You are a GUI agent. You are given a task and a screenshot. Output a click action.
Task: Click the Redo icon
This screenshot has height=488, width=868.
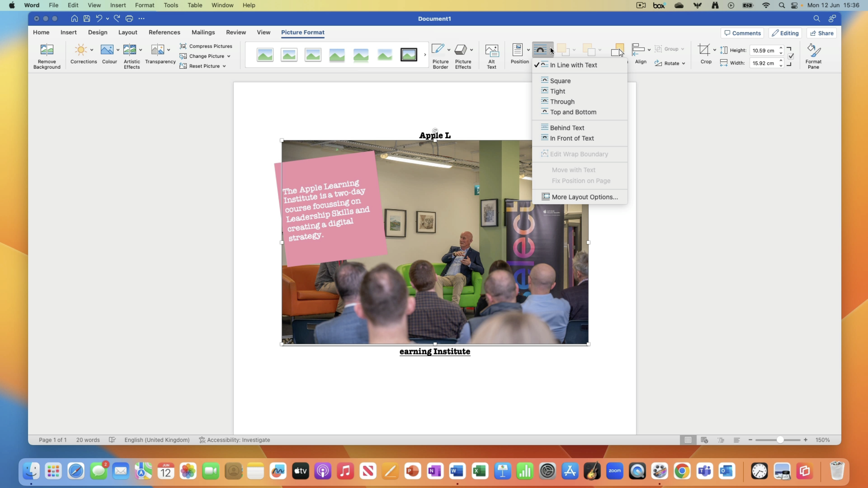[x=117, y=19]
